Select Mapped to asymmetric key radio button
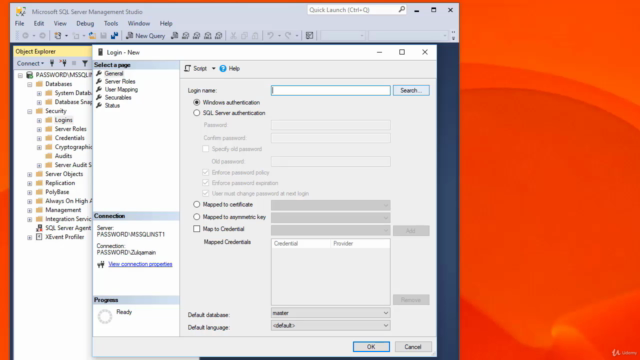The height and width of the screenshot is (360, 640). [x=197, y=217]
